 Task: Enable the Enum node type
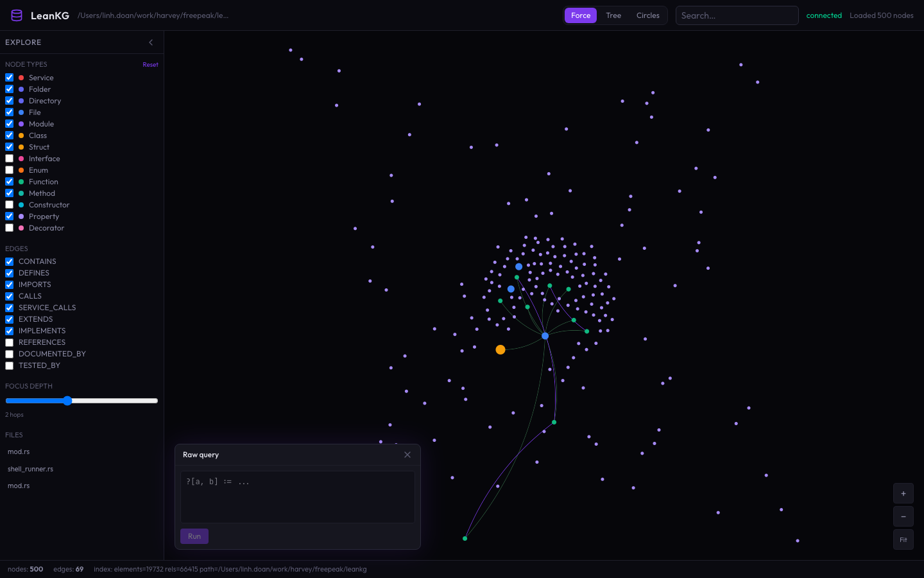click(10, 170)
